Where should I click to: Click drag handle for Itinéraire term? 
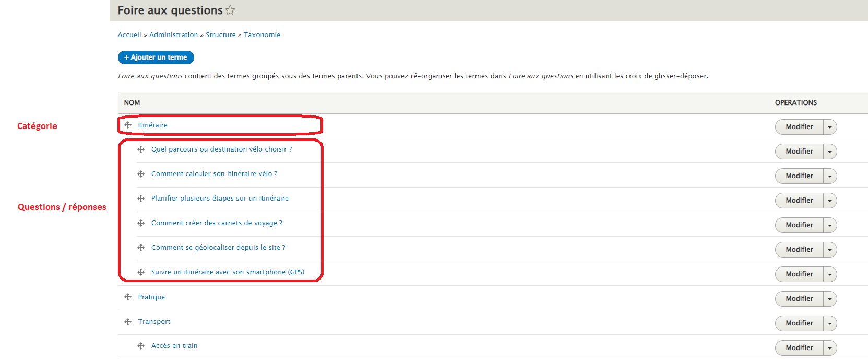pyautogui.click(x=128, y=125)
